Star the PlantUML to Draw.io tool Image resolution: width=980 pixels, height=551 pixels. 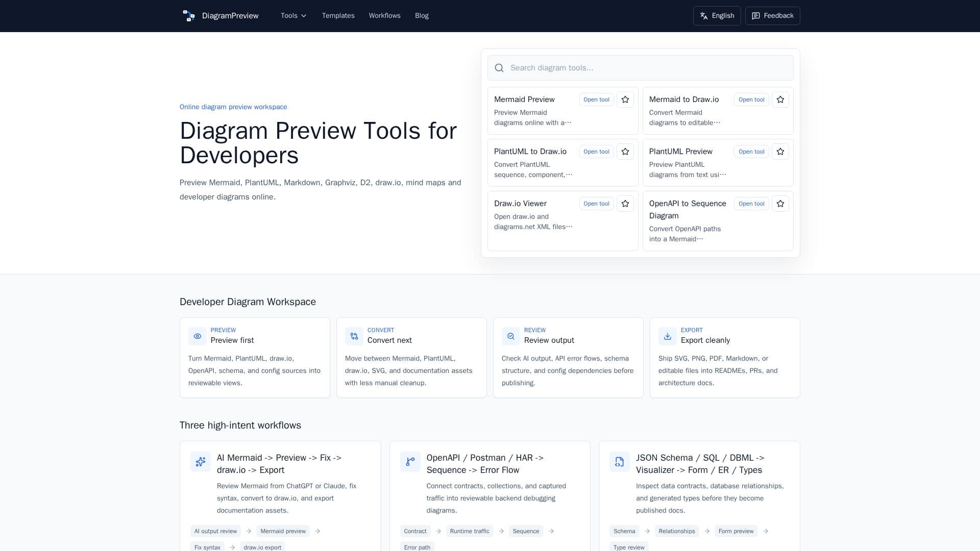(625, 152)
